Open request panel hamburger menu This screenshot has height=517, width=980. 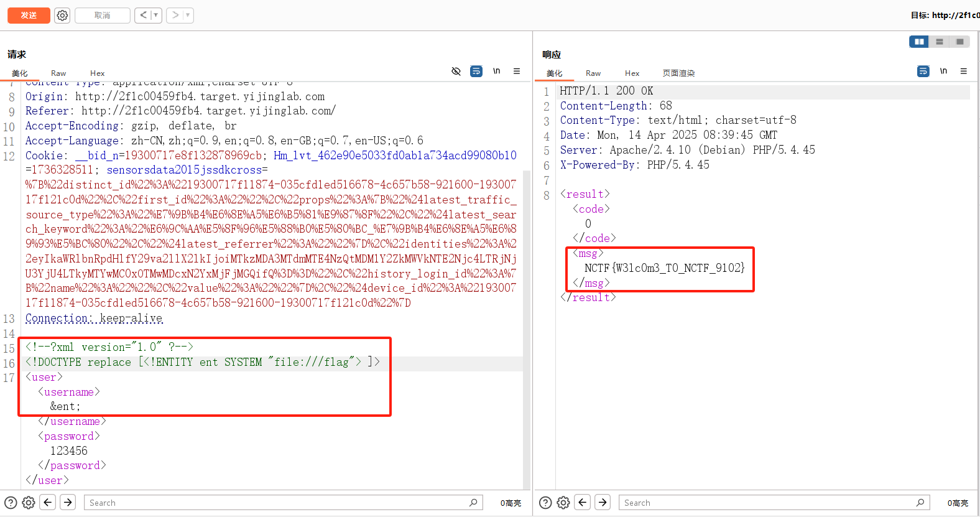point(517,71)
